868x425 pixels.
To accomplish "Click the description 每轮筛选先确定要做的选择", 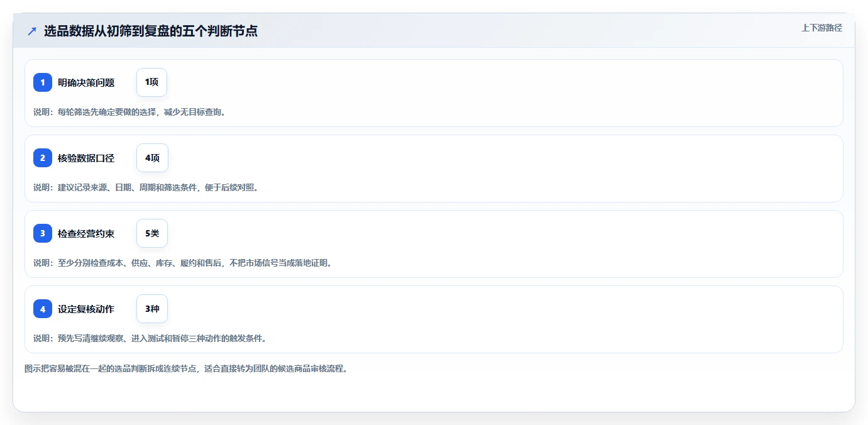I will 129,112.
